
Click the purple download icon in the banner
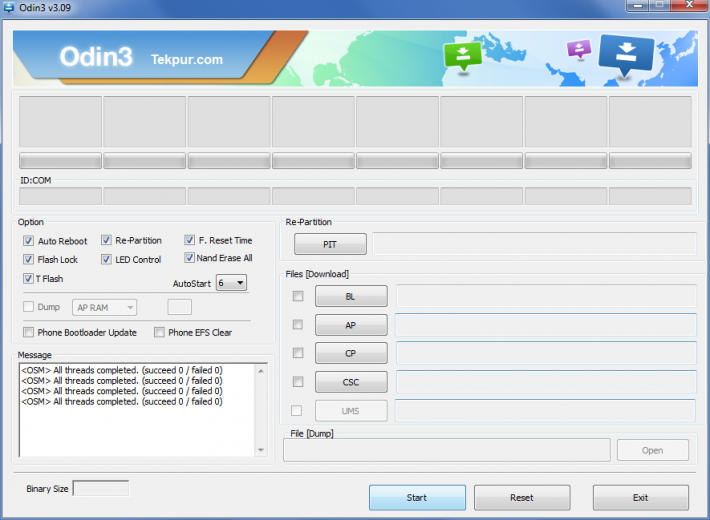(x=579, y=49)
